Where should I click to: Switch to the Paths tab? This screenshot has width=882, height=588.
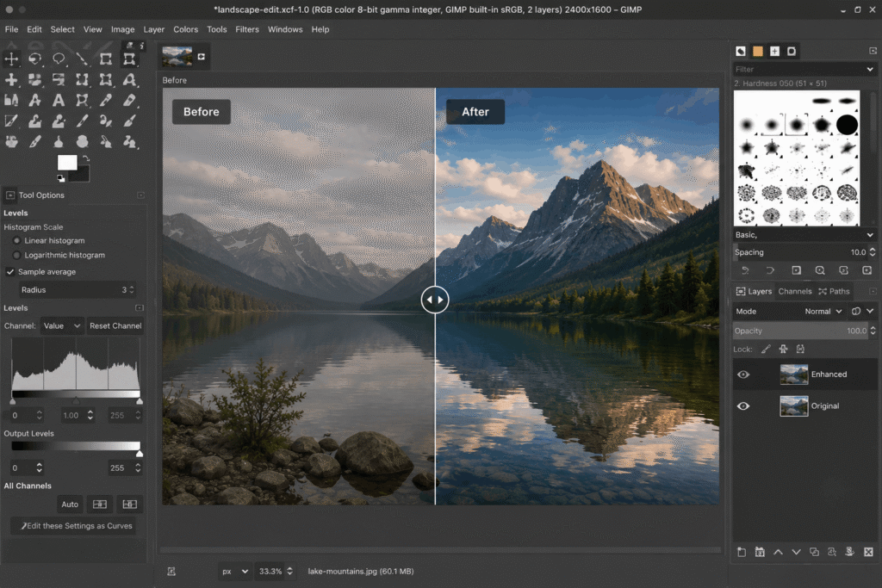tap(834, 291)
